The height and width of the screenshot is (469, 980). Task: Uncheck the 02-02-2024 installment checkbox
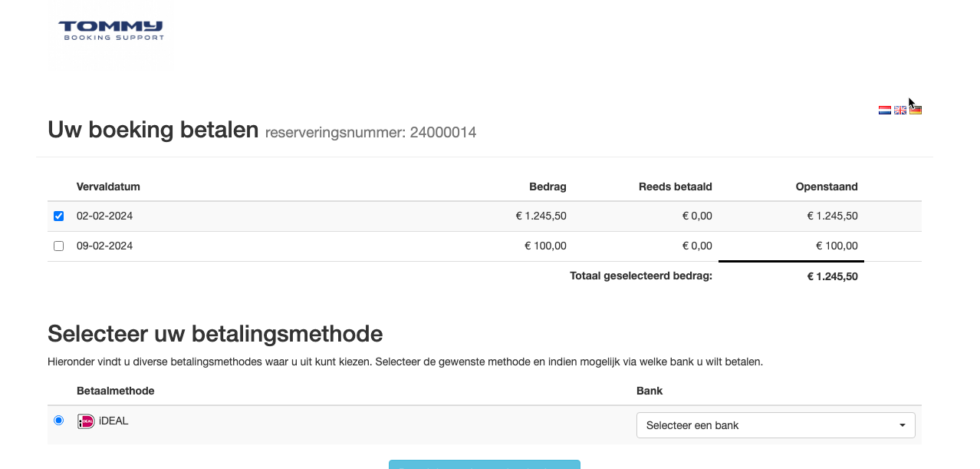(x=58, y=216)
